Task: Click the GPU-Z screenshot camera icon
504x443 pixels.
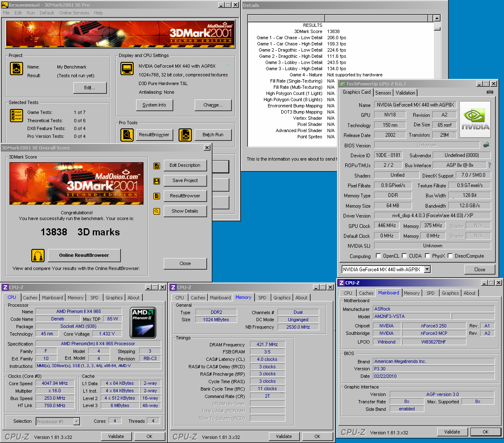Action: pos(490,92)
